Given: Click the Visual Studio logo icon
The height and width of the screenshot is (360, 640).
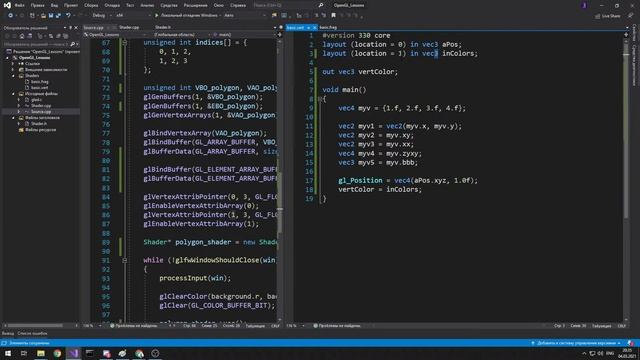Looking at the screenshot, I should click(x=7, y=5).
